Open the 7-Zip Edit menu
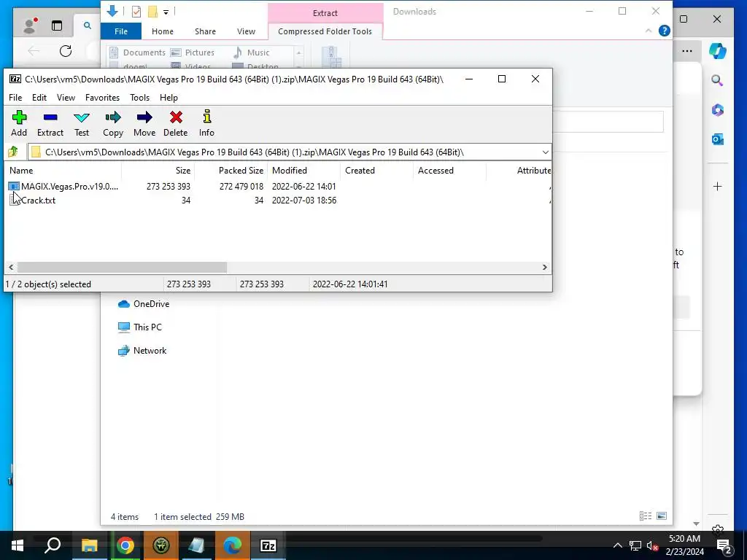Image resolution: width=747 pixels, height=560 pixels. [x=39, y=98]
